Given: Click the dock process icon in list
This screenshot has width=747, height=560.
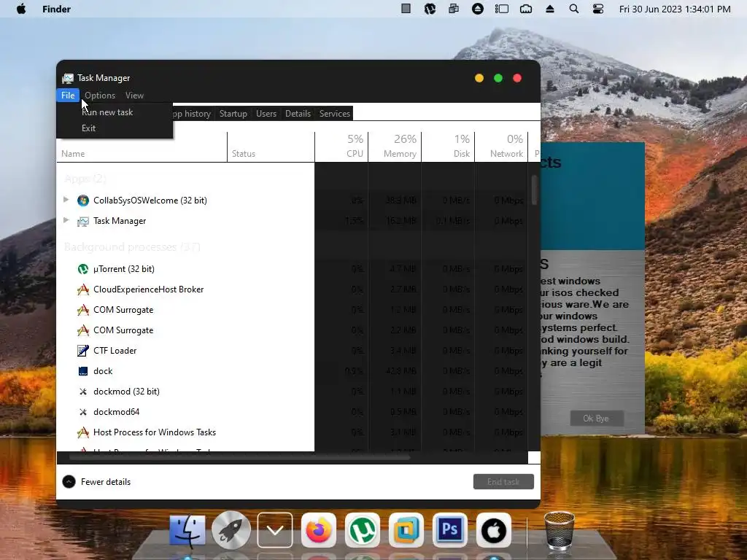Looking at the screenshot, I should pyautogui.click(x=83, y=371).
